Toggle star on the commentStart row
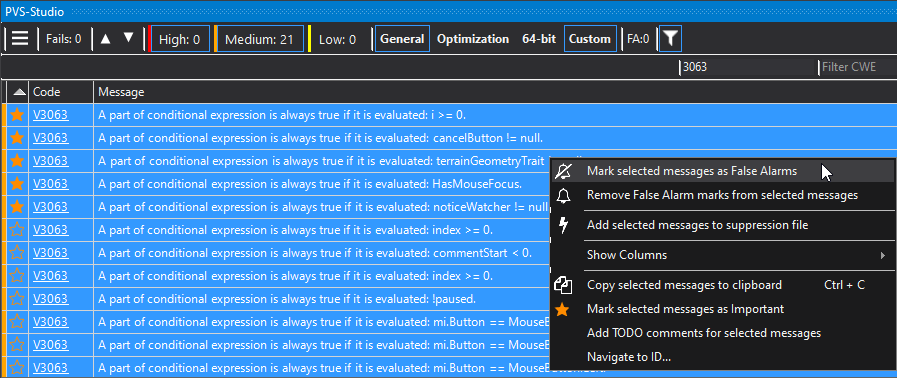The height and width of the screenshot is (378, 897). [18, 253]
